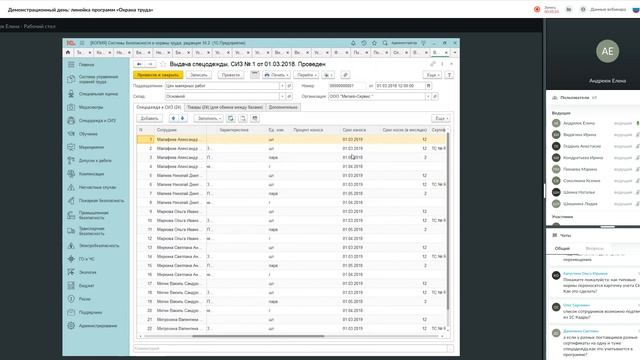Image resolution: width=640 pixels, height=360 pixels.
Task: Click the Провести button
Action: (x=231, y=75)
